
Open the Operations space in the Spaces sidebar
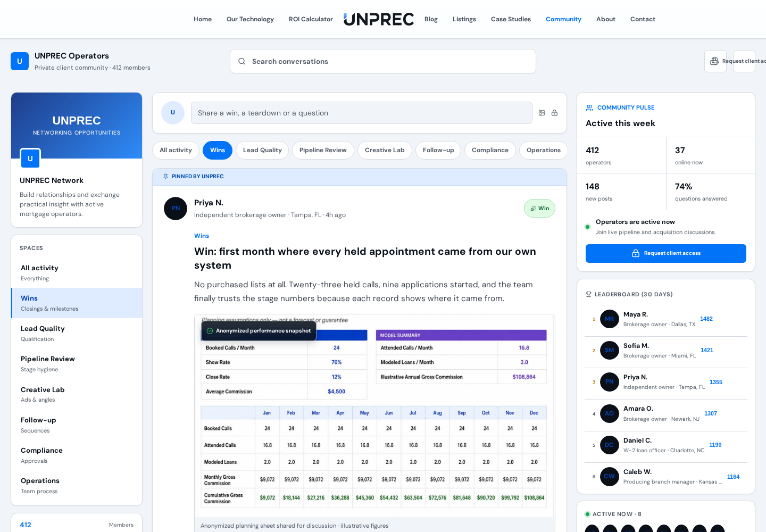click(77, 486)
